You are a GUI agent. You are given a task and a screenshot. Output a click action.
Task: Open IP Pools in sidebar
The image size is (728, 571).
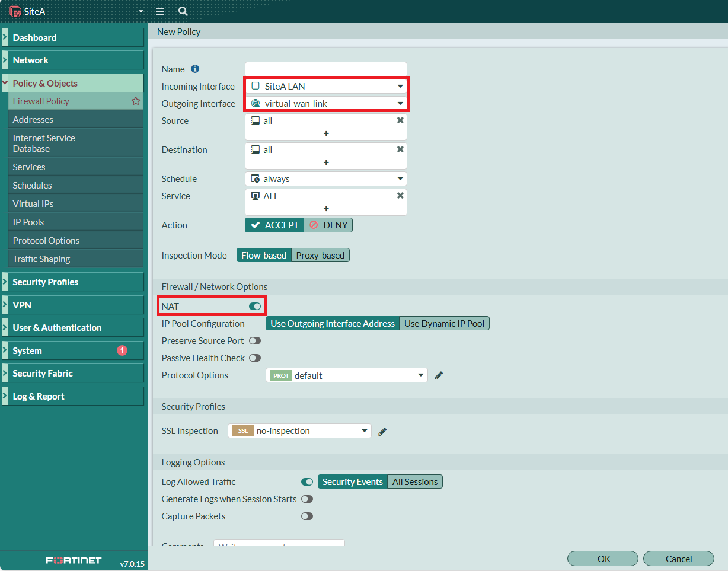coord(76,222)
